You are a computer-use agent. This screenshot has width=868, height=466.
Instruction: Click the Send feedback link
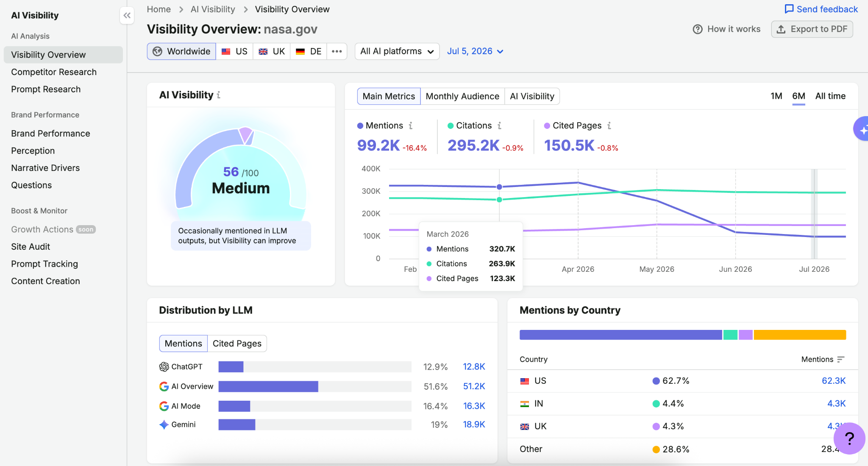(x=821, y=9)
